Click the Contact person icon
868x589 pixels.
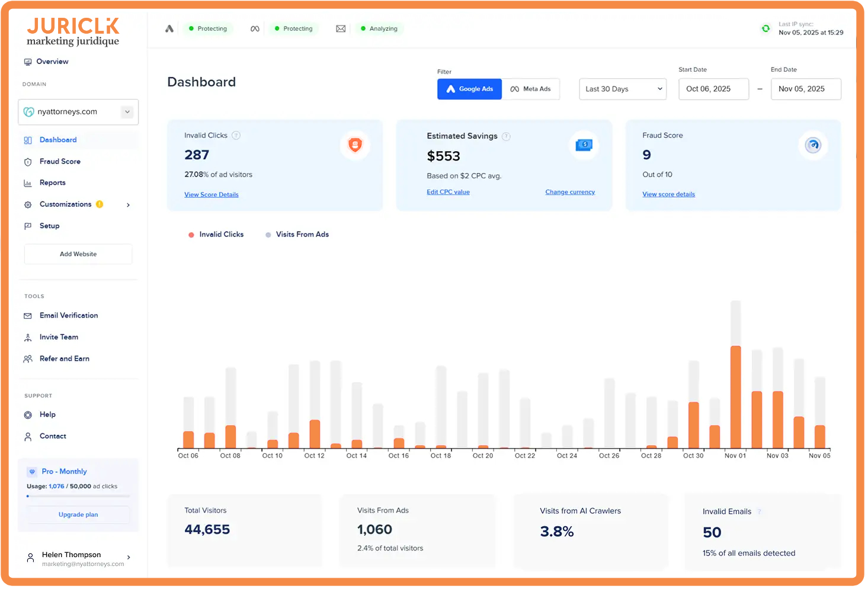tap(28, 437)
